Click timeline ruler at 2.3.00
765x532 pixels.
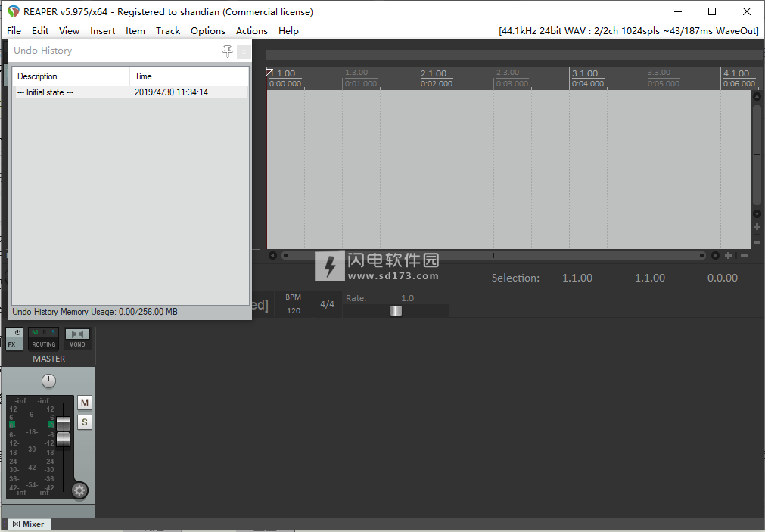pyautogui.click(x=508, y=72)
